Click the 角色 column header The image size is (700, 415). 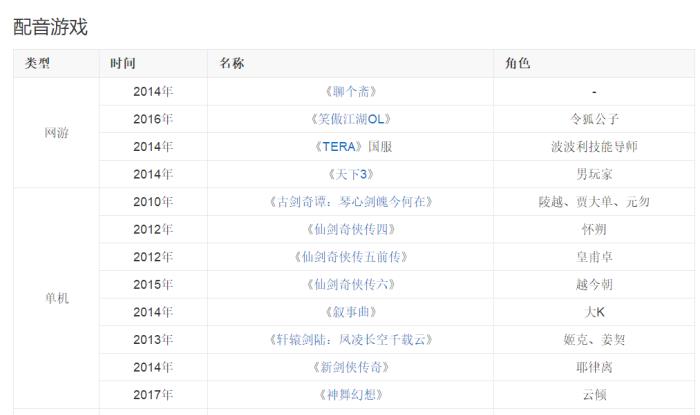[x=518, y=63]
